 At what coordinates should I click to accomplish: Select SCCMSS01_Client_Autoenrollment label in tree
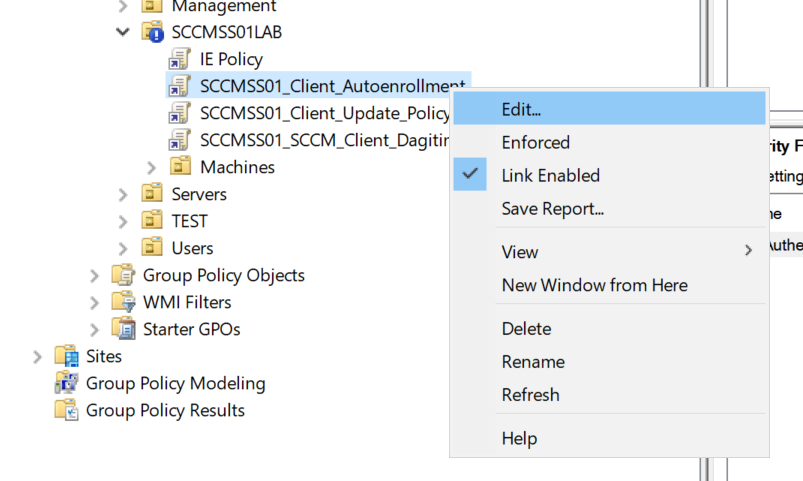[x=332, y=86]
